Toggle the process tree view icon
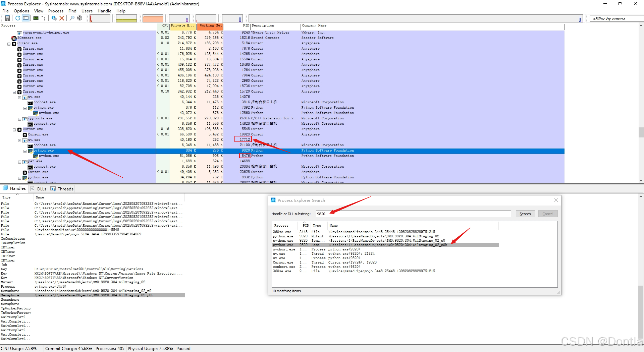The width and height of the screenshot is (644, 352). 44,18
